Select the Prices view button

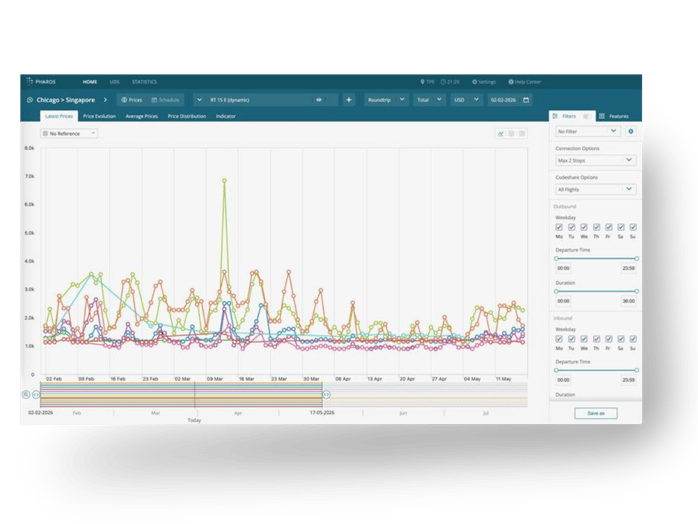point(132,100)
